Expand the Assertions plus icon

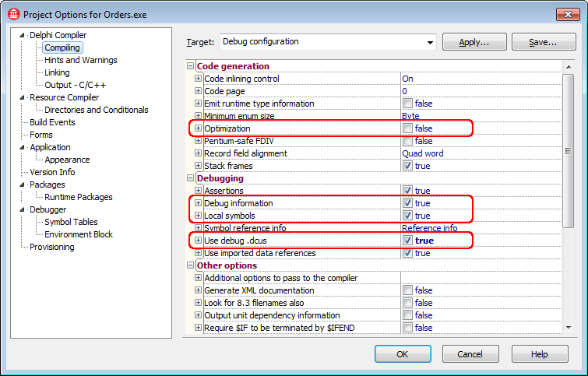pyautogui.click(x=198, y=191)
